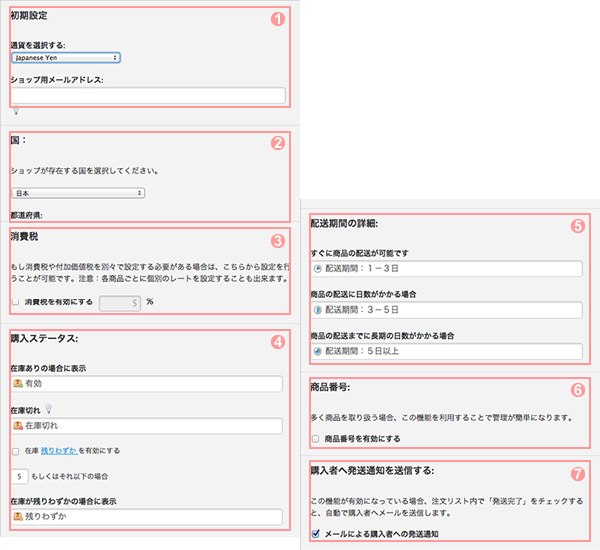Click the box icon beside 有効
Screen dimensions: 600x550
(x=18, y=384)
